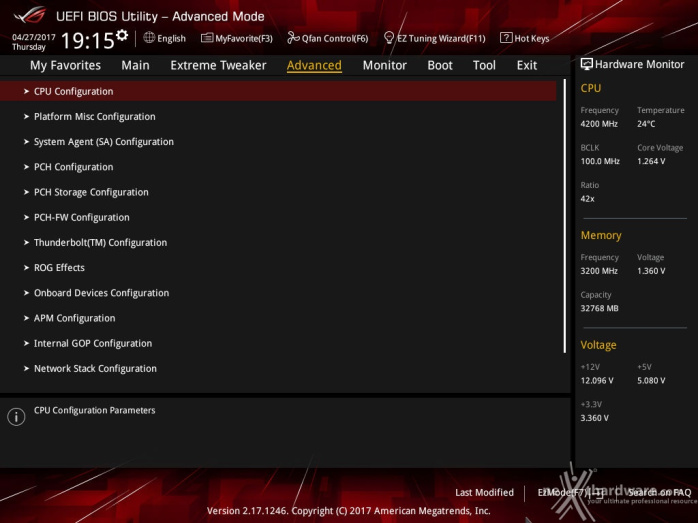Image resolution: width=698 pixels, height=523 pixels.
Task: Click the Version 2.17.1246 copyright text
Action: pyautogui.click(x=349, y=511)
